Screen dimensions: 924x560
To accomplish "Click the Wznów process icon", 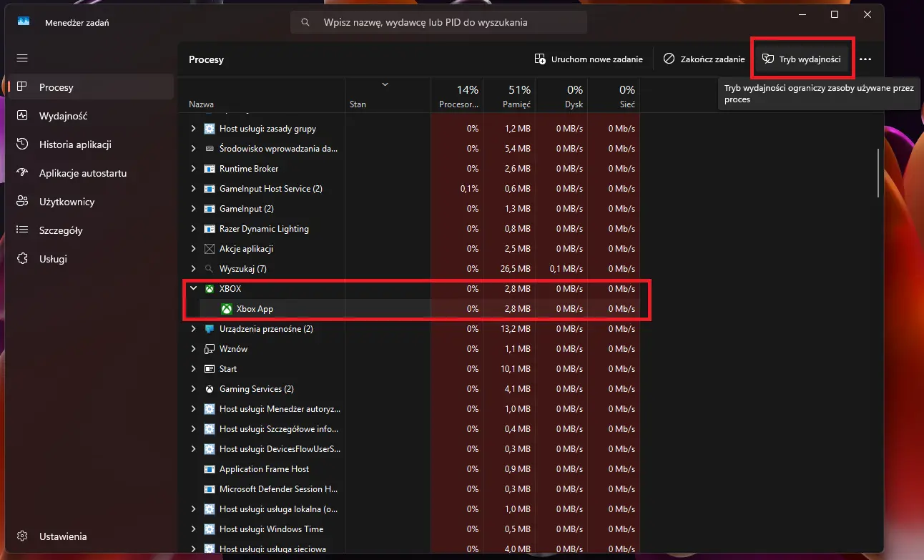I will point(210,349).
